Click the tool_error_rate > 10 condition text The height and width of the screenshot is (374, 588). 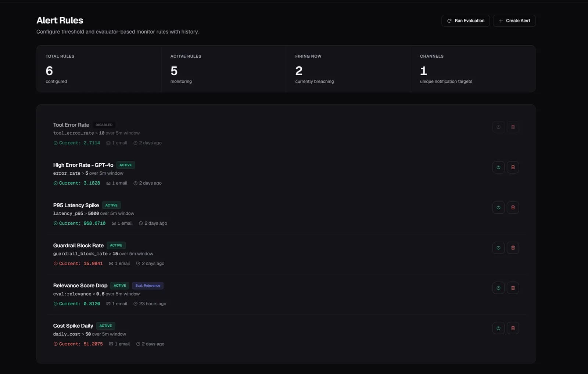(96, 133)
